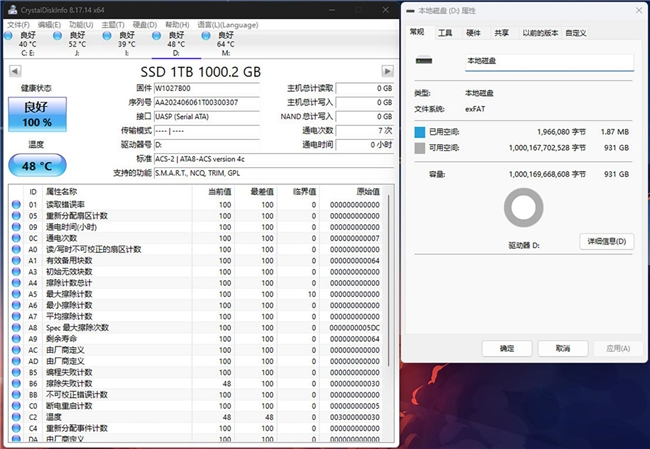Open the 文件(F) menu
The image size is (650, 449).
(x=20, y=23)
